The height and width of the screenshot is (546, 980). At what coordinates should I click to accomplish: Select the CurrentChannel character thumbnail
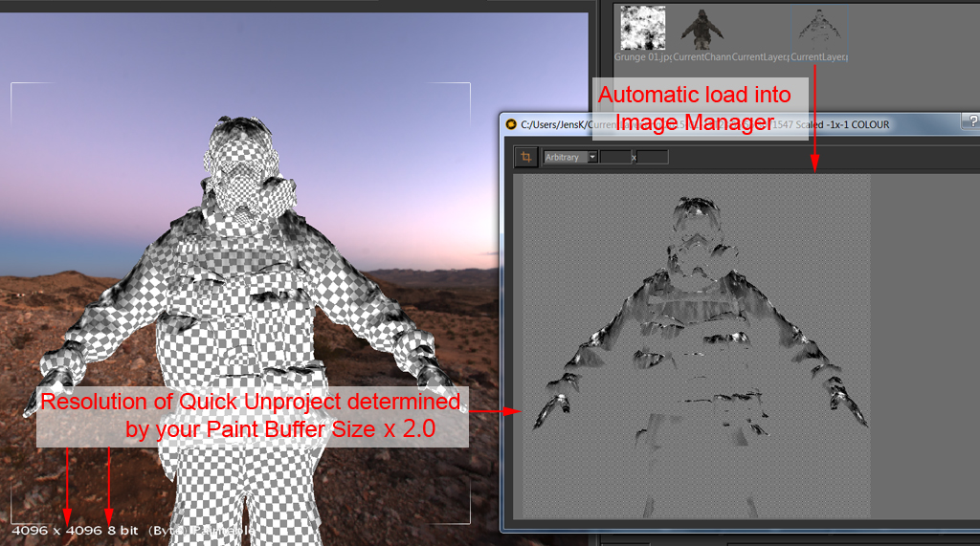pos(702,29)
